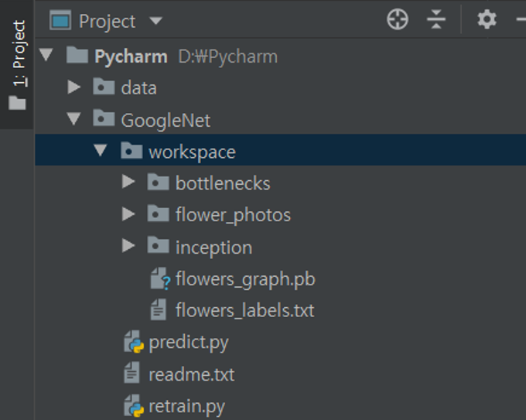This screenshot has width=526, height=420.
Task: Expand the bottlenecks folder arrow
Action: click(128, 182)
